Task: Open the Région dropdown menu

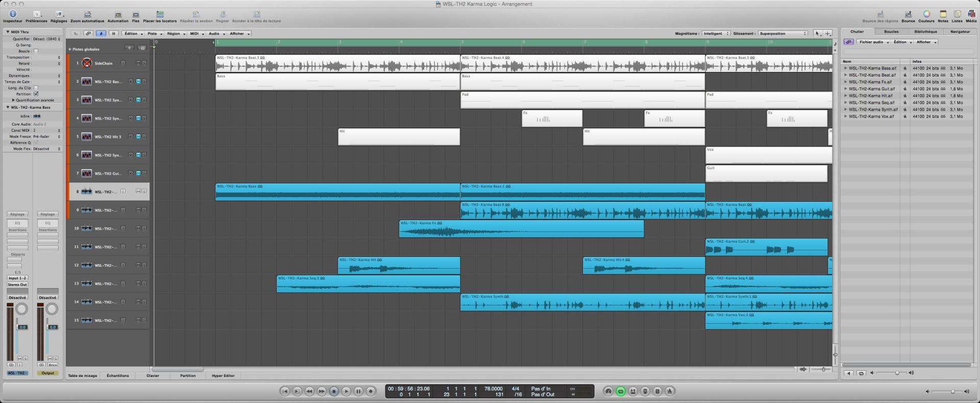Action: tap(175, 34)
